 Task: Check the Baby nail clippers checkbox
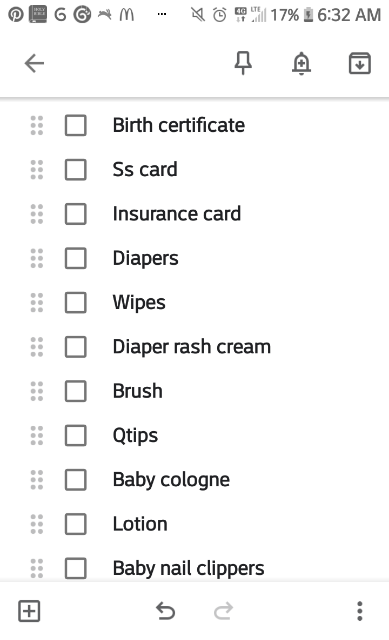click(x=76, y=568)
